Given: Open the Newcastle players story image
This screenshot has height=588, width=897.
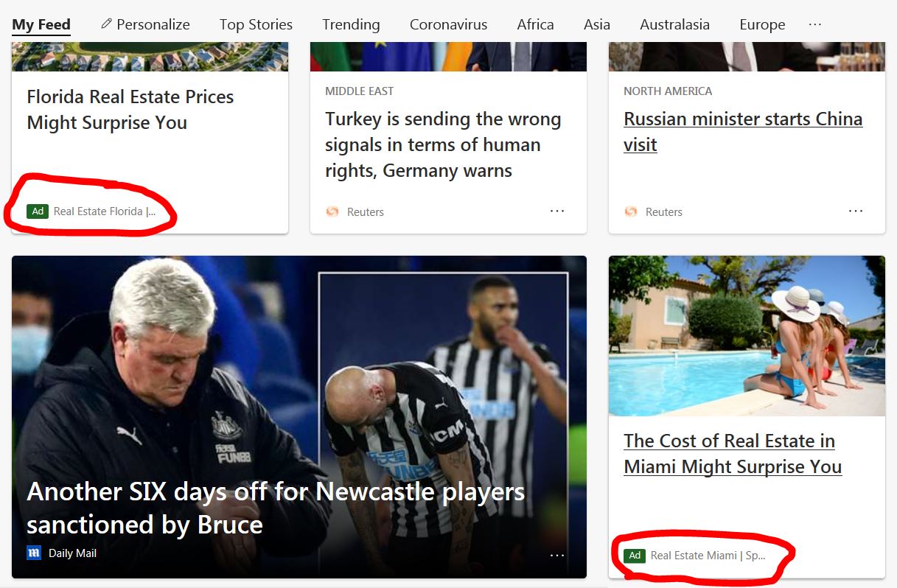Looking at the screenshot, I should 299,417.
